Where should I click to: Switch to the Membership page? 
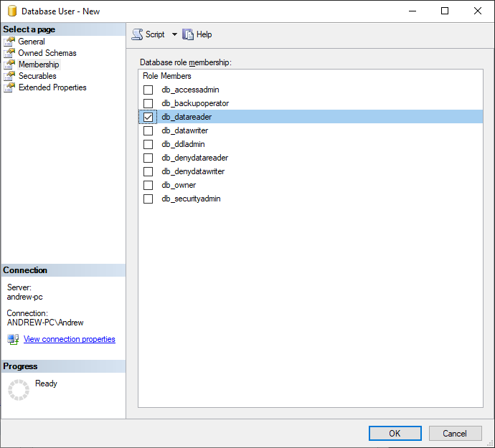[39, 65]
